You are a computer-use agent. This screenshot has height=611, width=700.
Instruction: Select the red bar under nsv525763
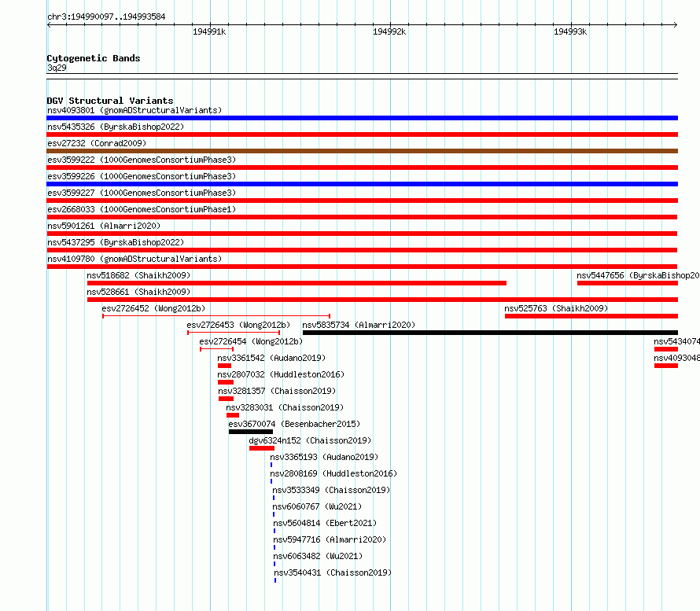point(591,316)
